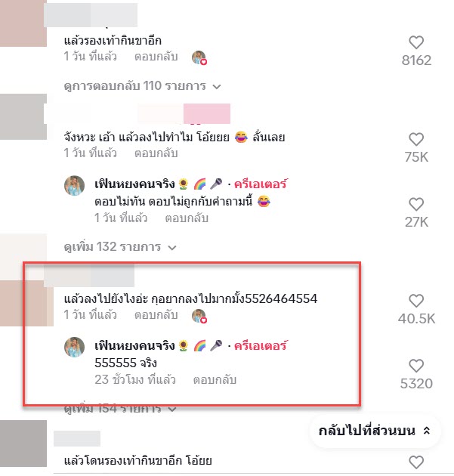Like the comment with 75K likes
The image size is (454, 476).
point(416,140)
